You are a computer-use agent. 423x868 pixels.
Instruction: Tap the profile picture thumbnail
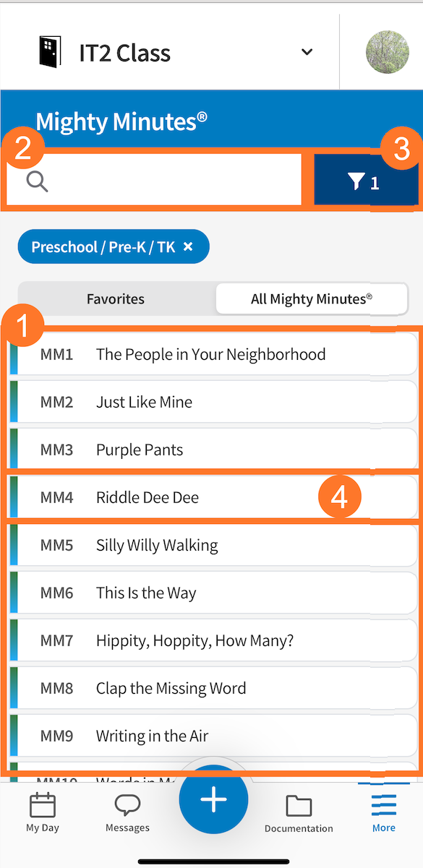387,51
